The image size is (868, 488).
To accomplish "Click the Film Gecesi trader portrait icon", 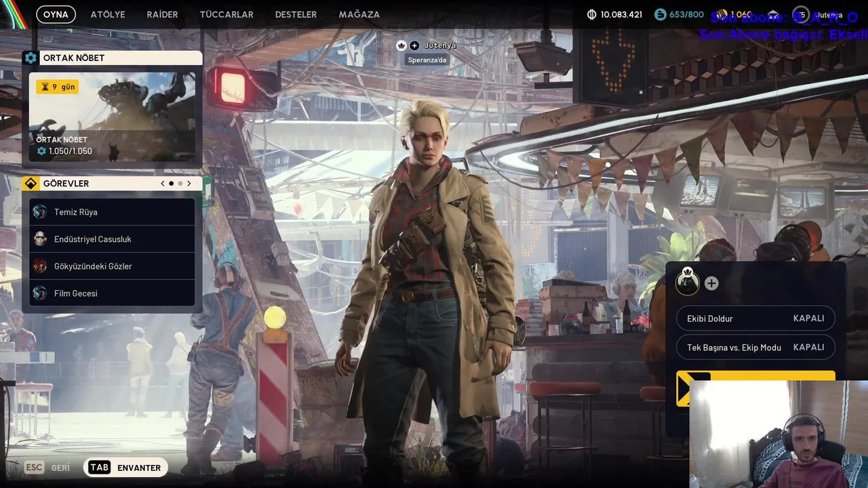I will (x=40, y=293).
